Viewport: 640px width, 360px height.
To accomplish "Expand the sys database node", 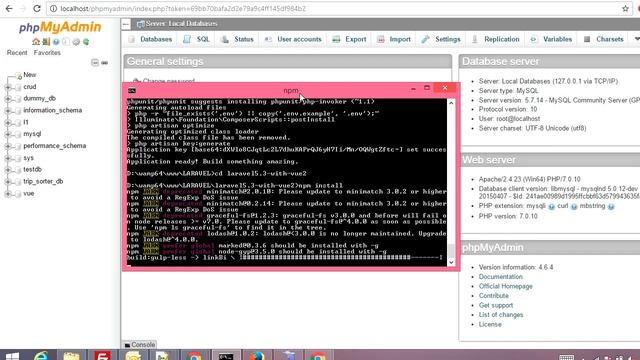I will [x=8, y=158].
